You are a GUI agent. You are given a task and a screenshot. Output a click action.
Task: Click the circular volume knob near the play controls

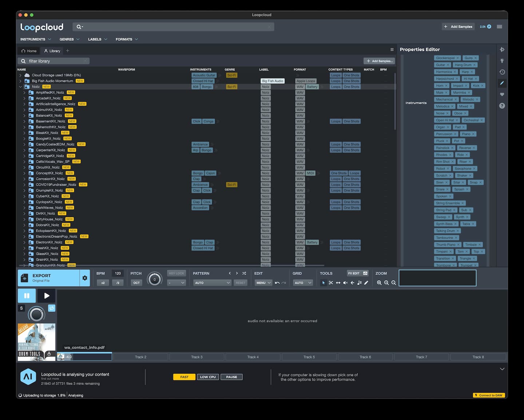point(36,313)
